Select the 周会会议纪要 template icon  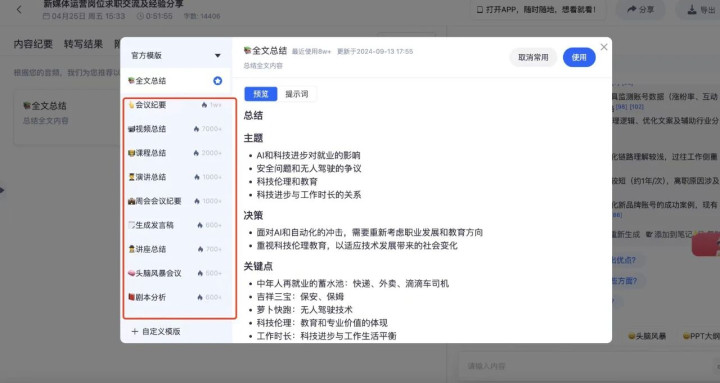point(131,201)
